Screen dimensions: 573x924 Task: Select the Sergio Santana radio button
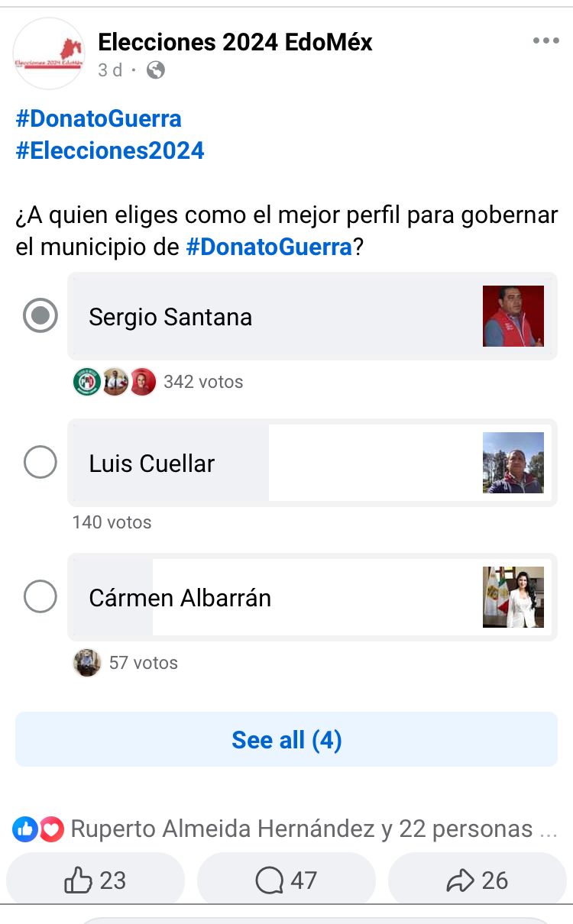pos(40,316)
